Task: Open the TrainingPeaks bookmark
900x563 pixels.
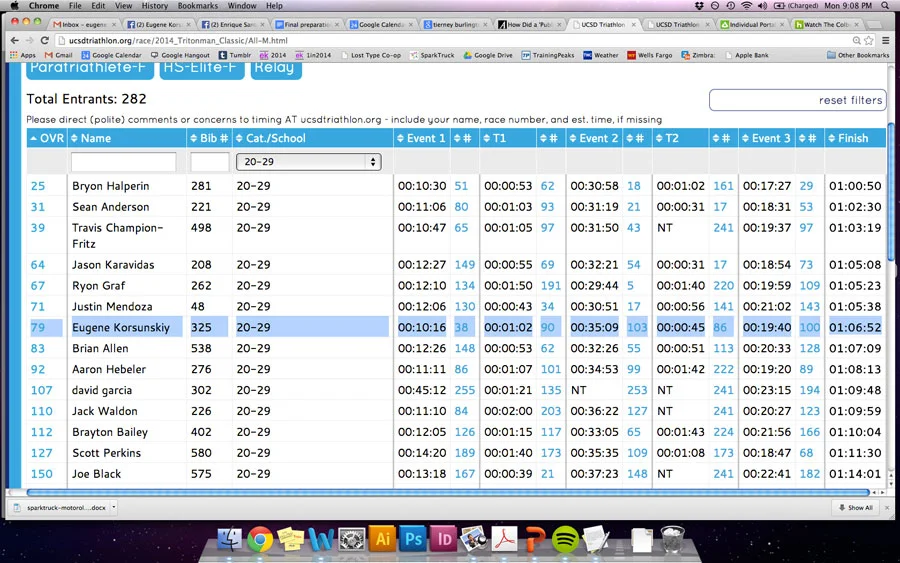Action: 548,55
